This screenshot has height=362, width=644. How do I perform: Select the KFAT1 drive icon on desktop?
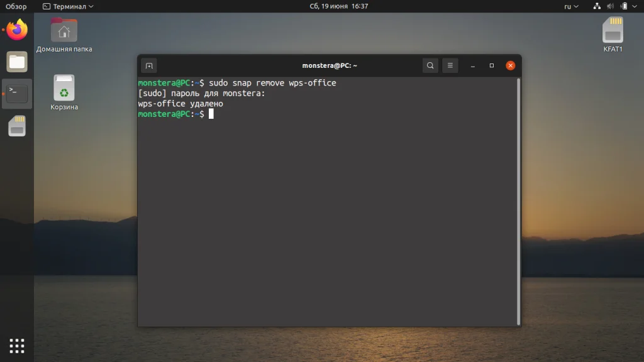pyautogui.click(x=613, y=35)
